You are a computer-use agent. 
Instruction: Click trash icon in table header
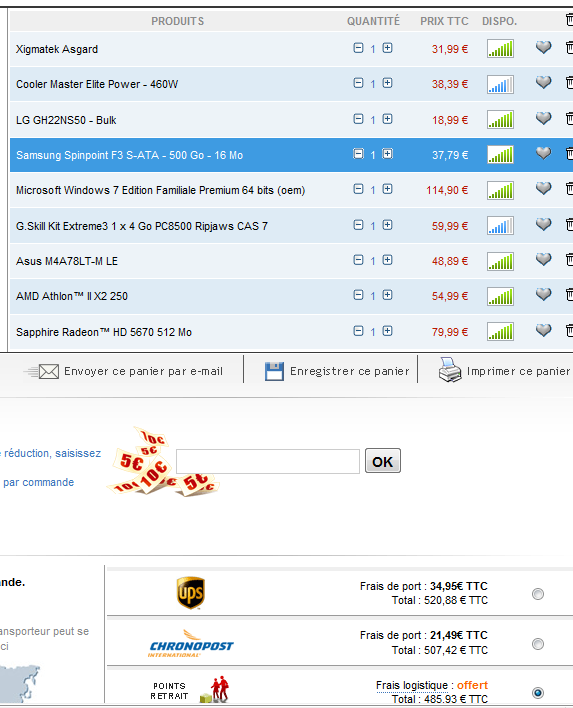click(x=569, y=20)
